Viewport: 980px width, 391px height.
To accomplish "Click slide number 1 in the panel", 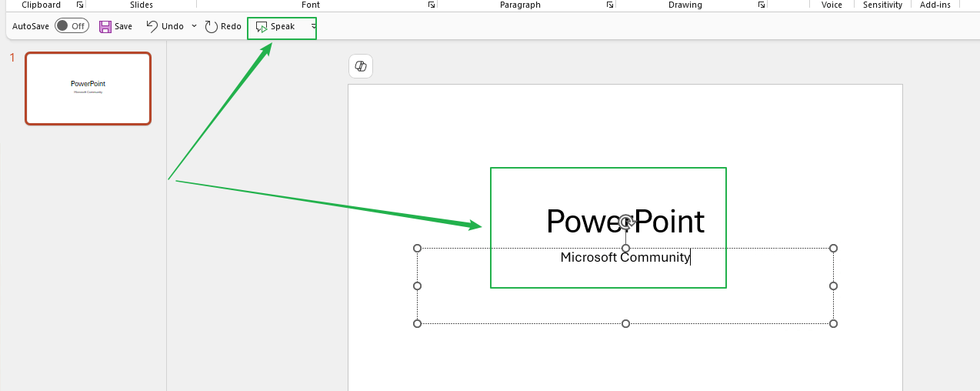I will tap(12, 58).
